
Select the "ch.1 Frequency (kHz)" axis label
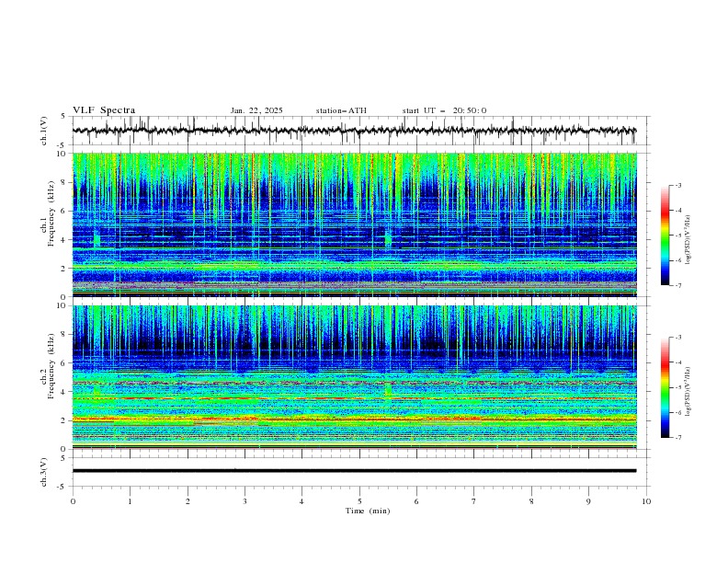48,212
